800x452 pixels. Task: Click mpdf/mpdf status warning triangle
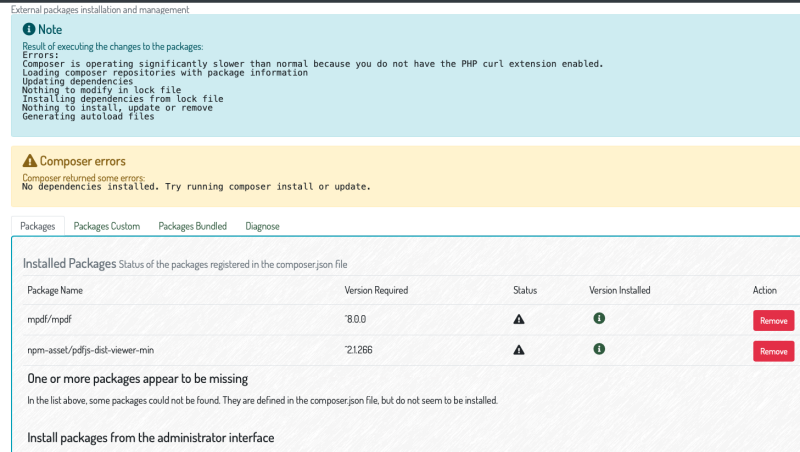(x=519, y=319)
